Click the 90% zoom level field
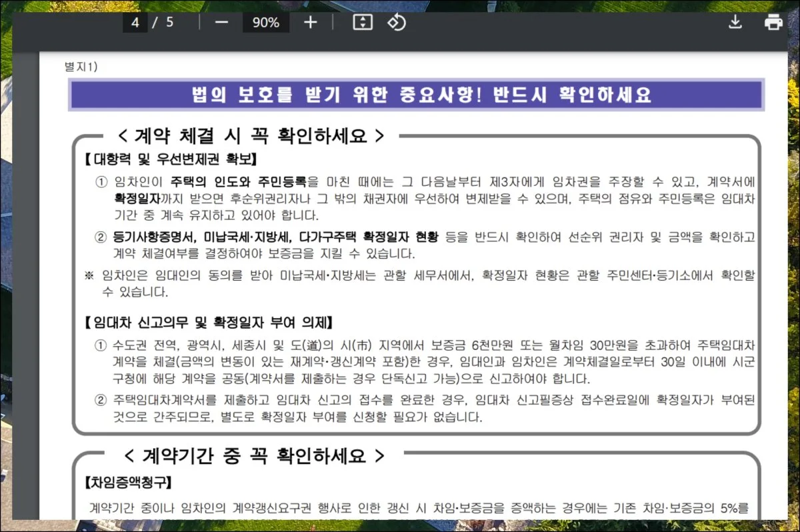The width and height of the screenshot is (800, 532). click(265, 22)
